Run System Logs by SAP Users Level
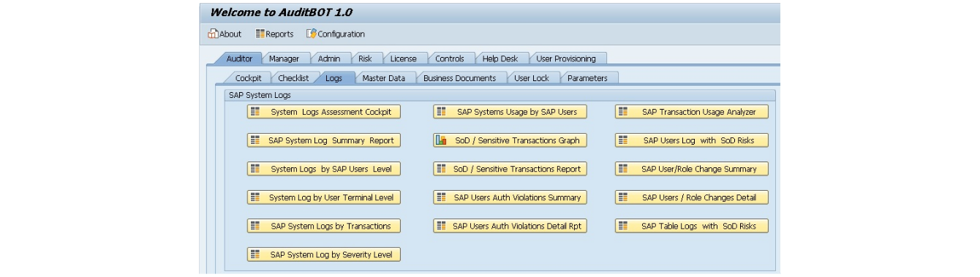980x277 pixels. [324, 169]
